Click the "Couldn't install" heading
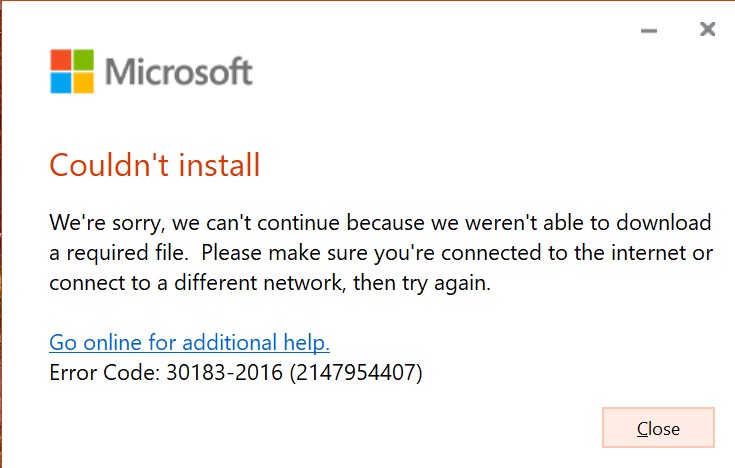 pyautogui.click(x=155, y=165)
